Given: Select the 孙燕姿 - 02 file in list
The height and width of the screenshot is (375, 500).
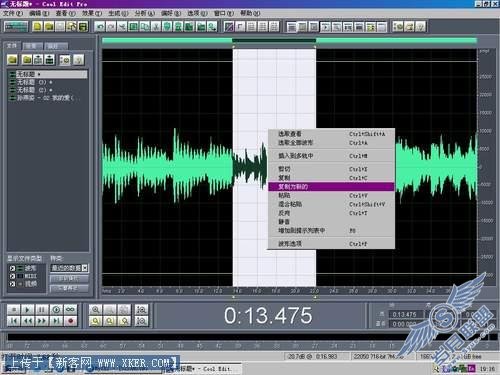Looking at the screenshot, I should pos(48,98).
